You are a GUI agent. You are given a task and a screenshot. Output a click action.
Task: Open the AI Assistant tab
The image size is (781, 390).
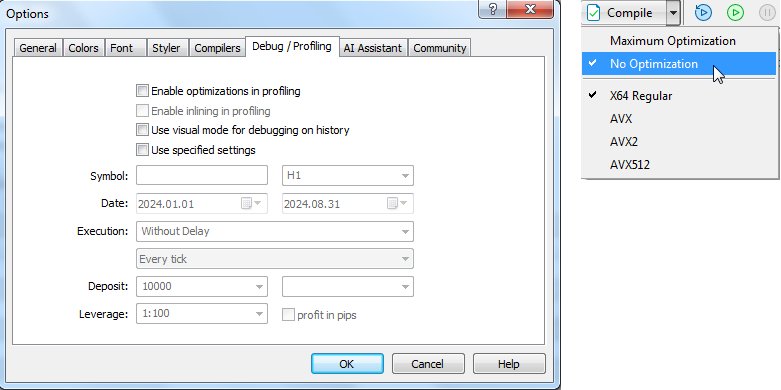373,48
